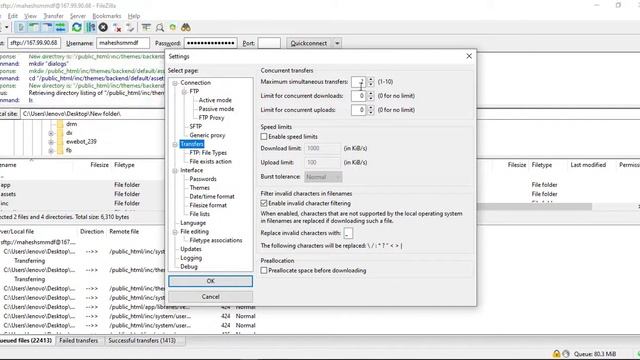Screen dimensions: 640x360
Task: Switch to the Successful transfers tab
Action: pos(142,340)
